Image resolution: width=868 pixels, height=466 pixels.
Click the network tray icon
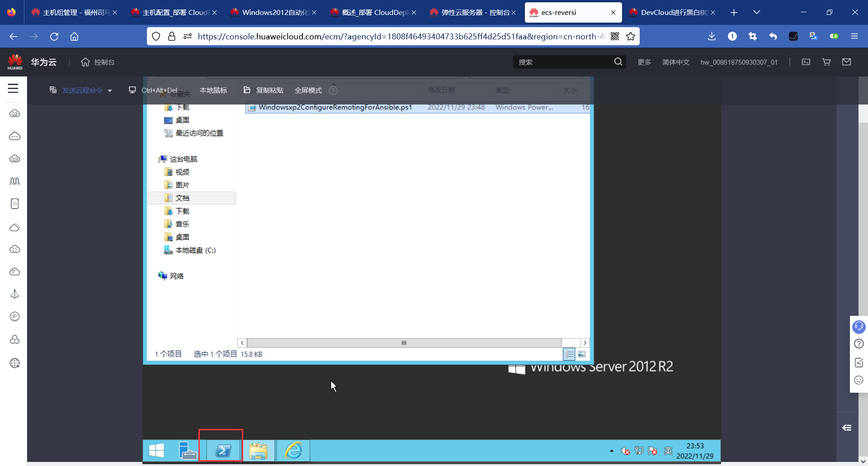(639, 451)
